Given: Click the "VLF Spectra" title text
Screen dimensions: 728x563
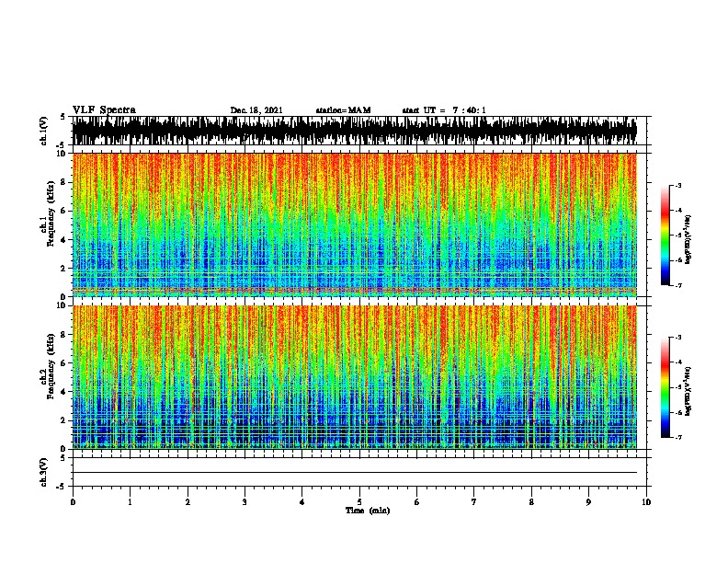Looking at the screenshot, I should click(104, 110).
